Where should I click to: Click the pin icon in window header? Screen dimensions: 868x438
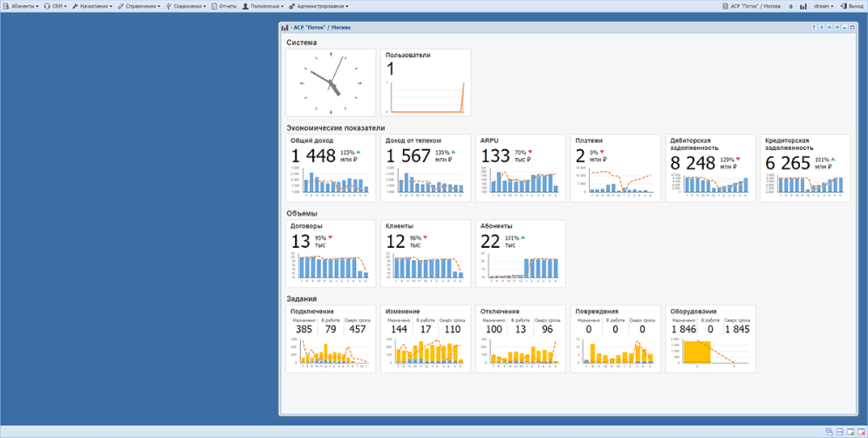[x=822, y=27]
